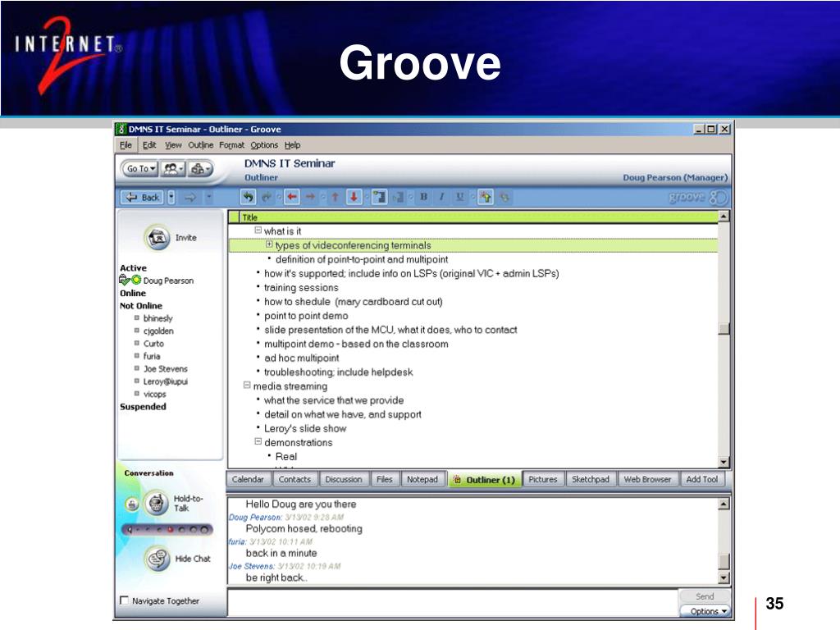Select member 'Joe Stevens' in the Not Online list
Viewport: 840px width, 630px height.
click(166, 369)
